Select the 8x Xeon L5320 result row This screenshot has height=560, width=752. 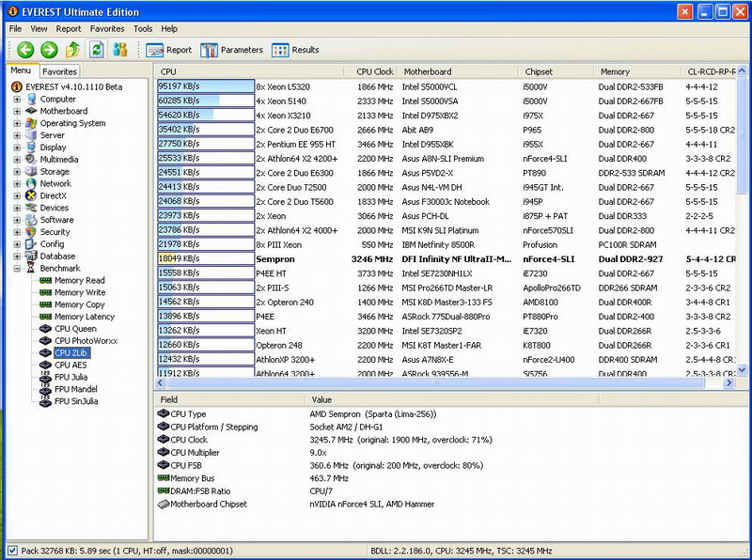(446, 86)
